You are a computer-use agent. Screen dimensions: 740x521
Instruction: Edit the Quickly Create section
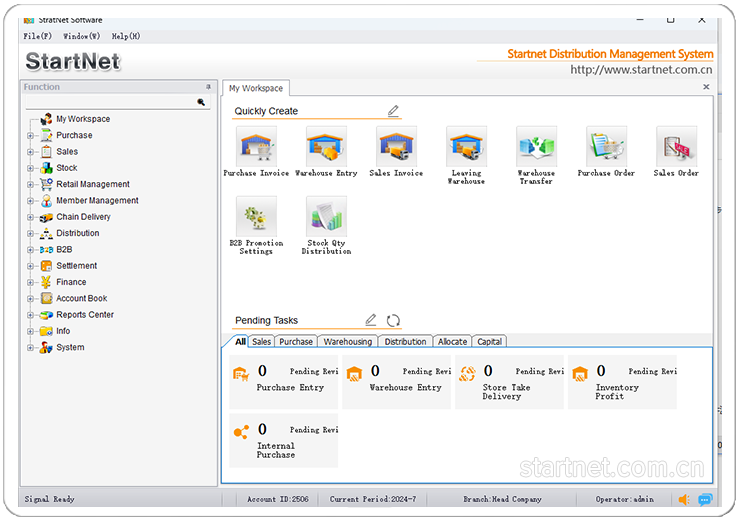click(393, 110)
